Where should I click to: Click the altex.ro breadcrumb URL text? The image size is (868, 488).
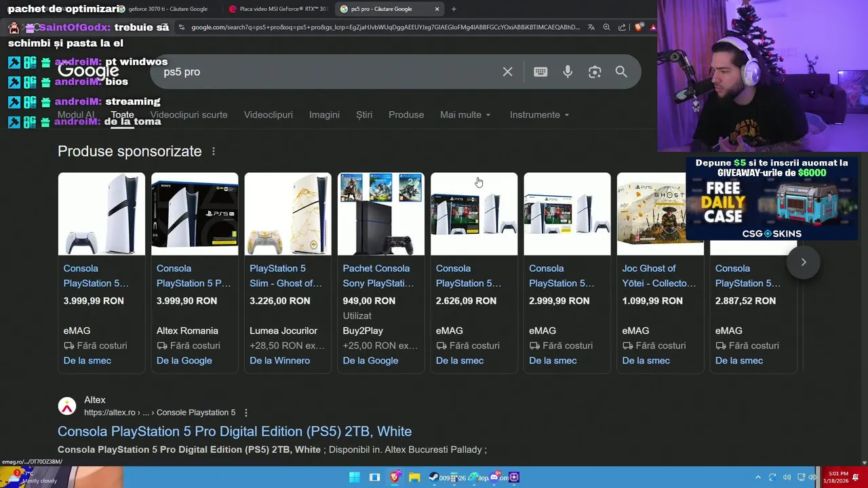click(x=159, y=413)
